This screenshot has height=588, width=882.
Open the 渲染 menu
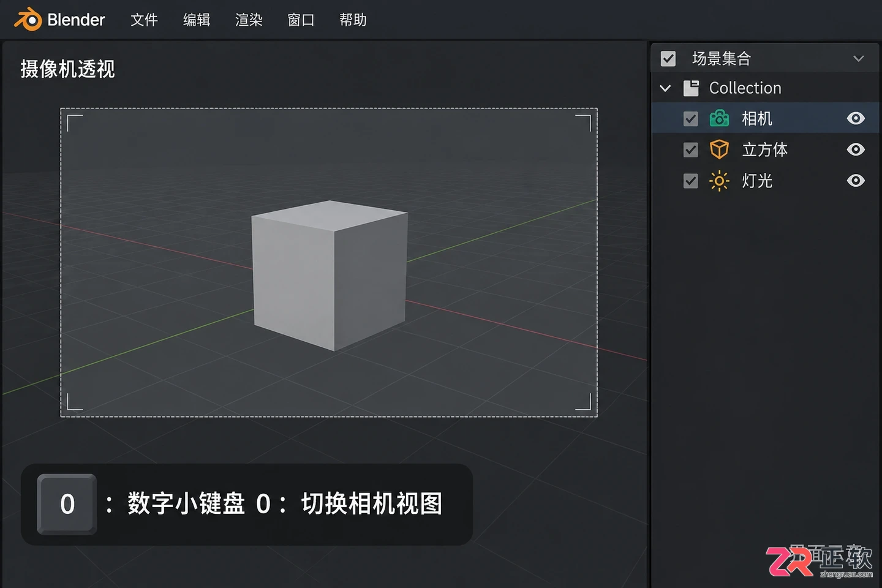(249, 20)
